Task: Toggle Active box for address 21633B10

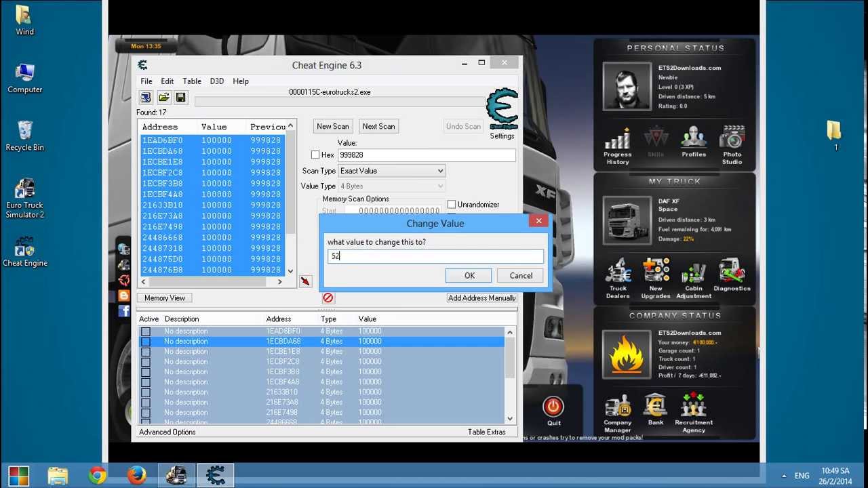Action: (x=146, y=392)
